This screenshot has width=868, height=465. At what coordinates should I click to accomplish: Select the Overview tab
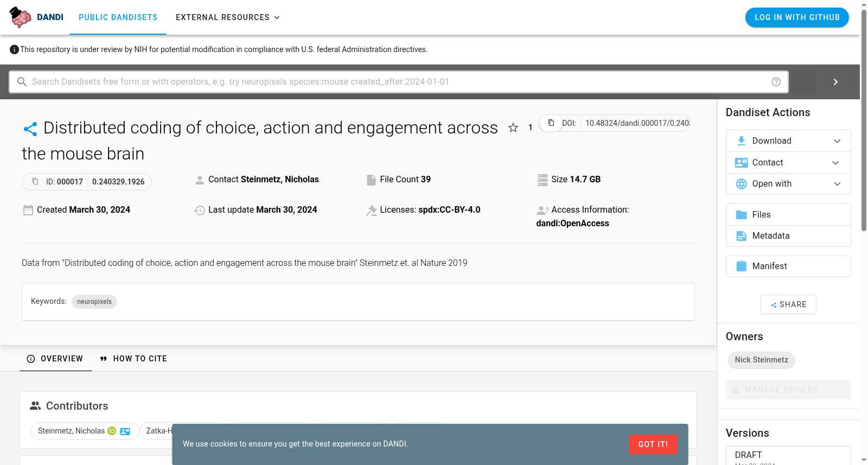(55, 359)
